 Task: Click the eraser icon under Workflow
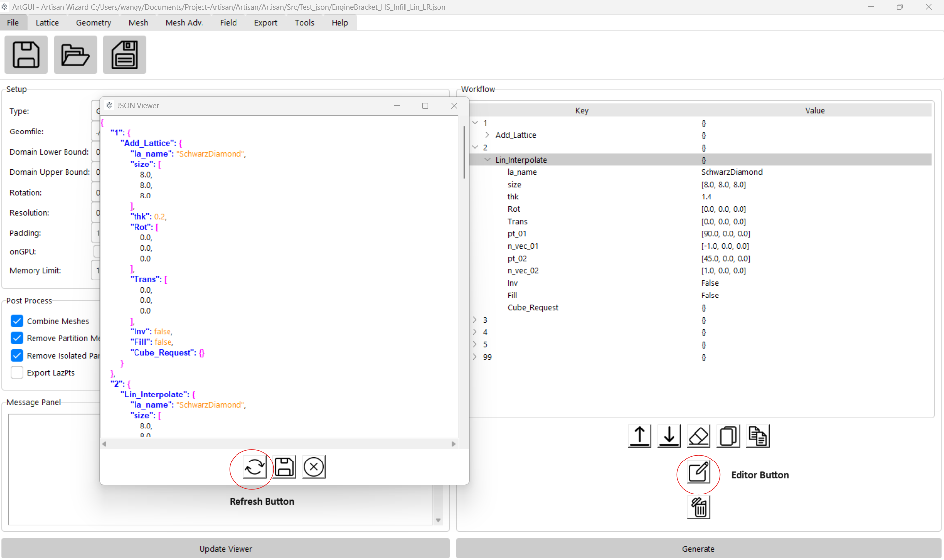pyautogui.click(x=699, y=436)
